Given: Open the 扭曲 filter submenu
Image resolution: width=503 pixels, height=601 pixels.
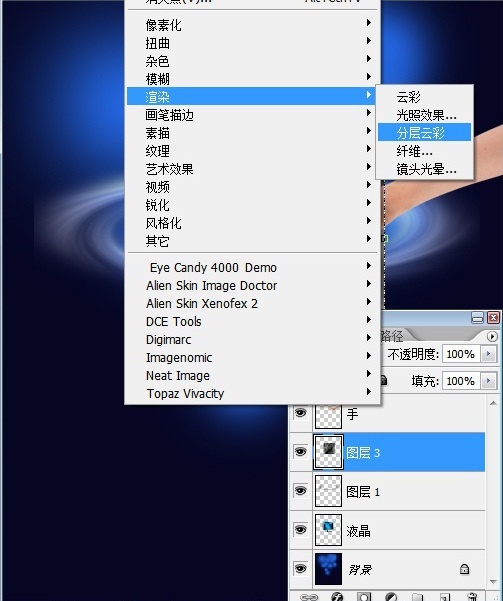Looking at the screenshot, I should point(253,43).
